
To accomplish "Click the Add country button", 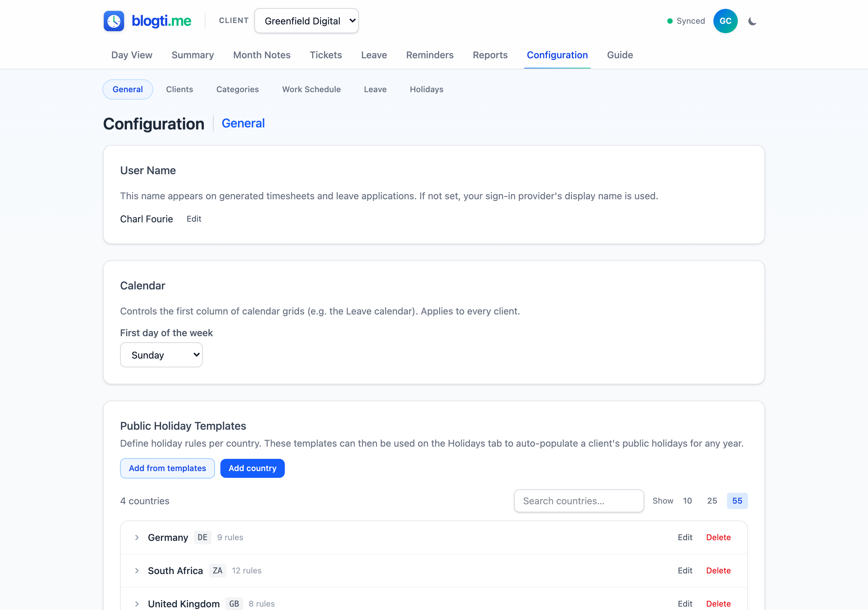I will point(253,468).
